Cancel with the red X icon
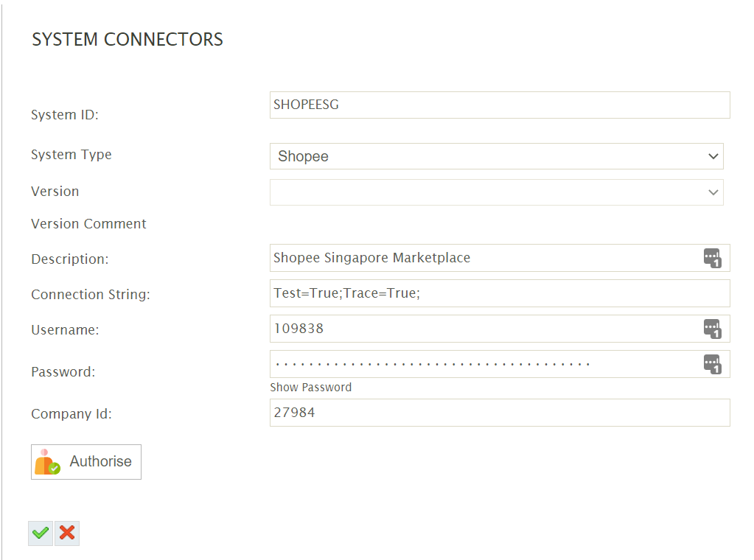This screenshot has height=560, width=754. (x=67, y=533)
